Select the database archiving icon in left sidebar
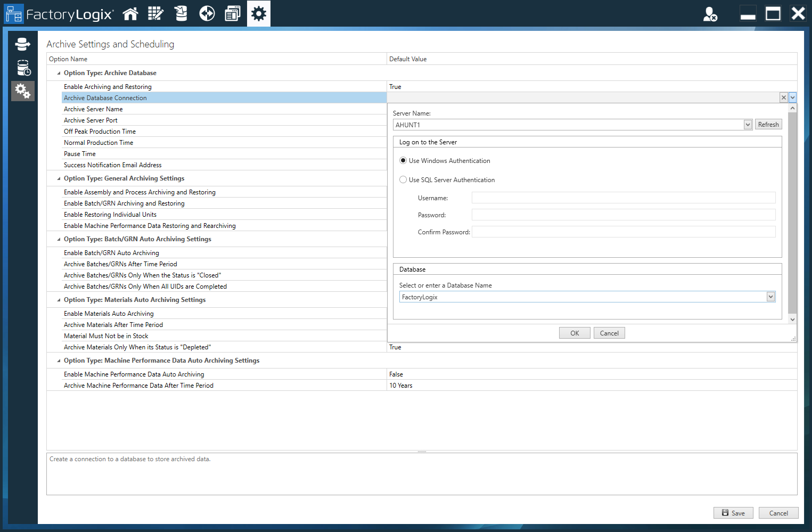The image size is (812, 532). [22, 44]
